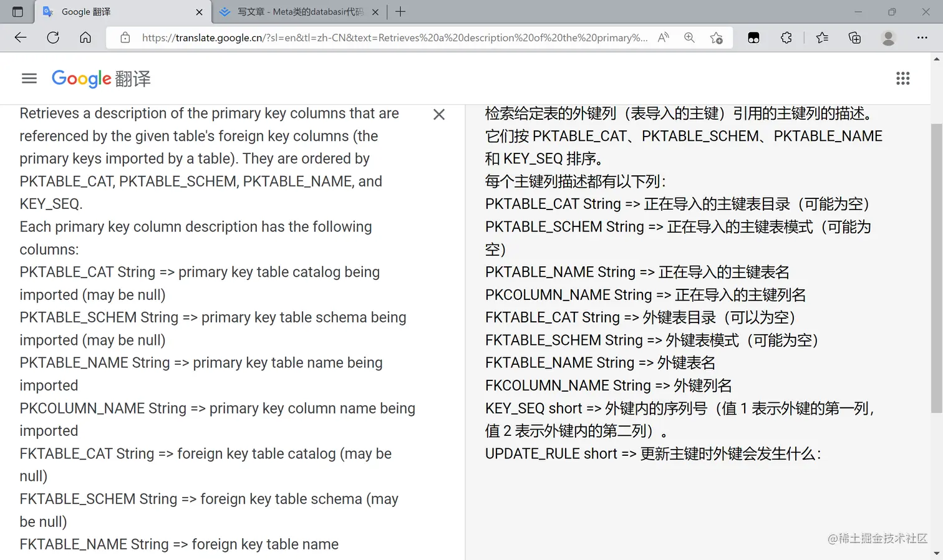This screenshot has width=943, height=560.
Task: Click the scroll up arrow of scrollbar
Action: [936, 59]
